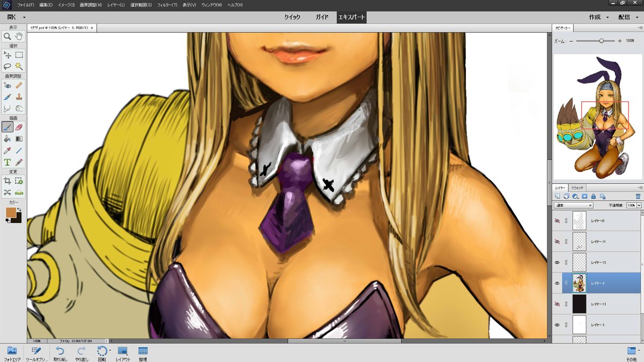Image resolution: width=644 pixels, height=362 pixels.
Task: Create a new layer in Layers panel
Action: [558, 197]
